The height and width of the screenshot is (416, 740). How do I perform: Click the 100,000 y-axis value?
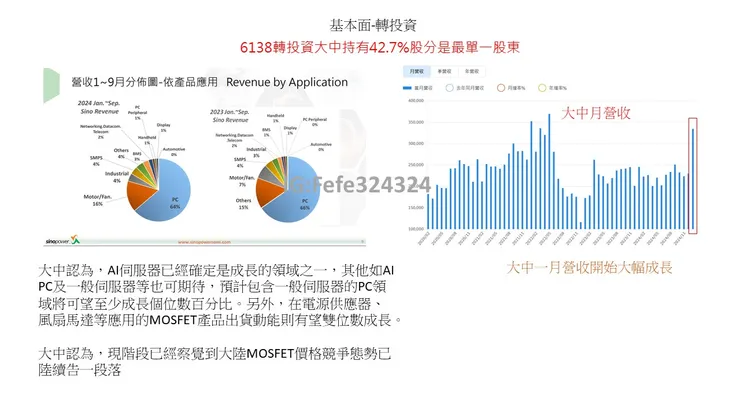pos(416,229)
